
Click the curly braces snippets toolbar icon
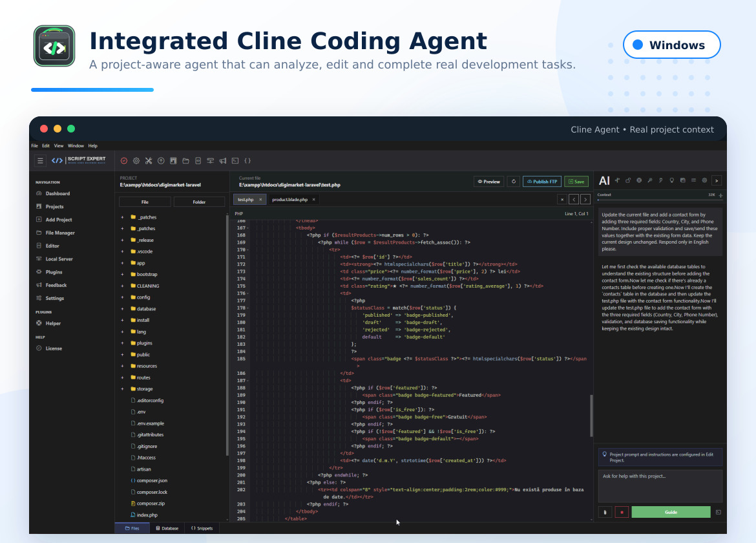247,161
